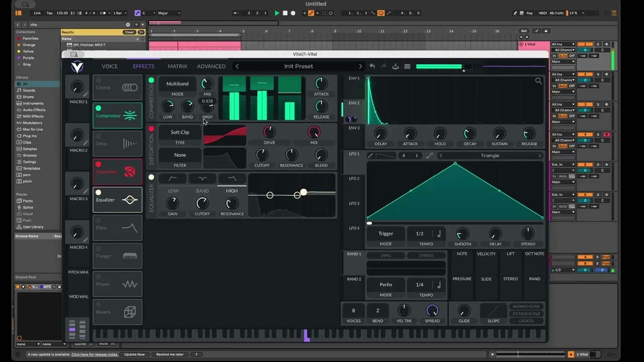
Task: Click the envelope magnifier zoom icon
Action: point(538,81)
